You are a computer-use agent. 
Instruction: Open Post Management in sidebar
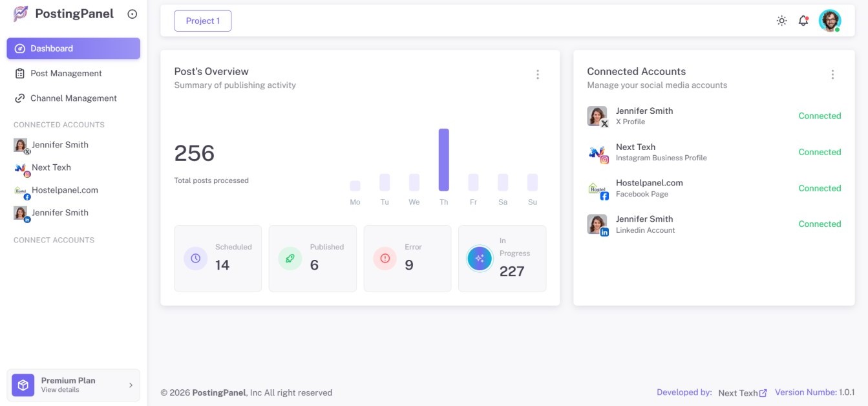pos(74,74)
